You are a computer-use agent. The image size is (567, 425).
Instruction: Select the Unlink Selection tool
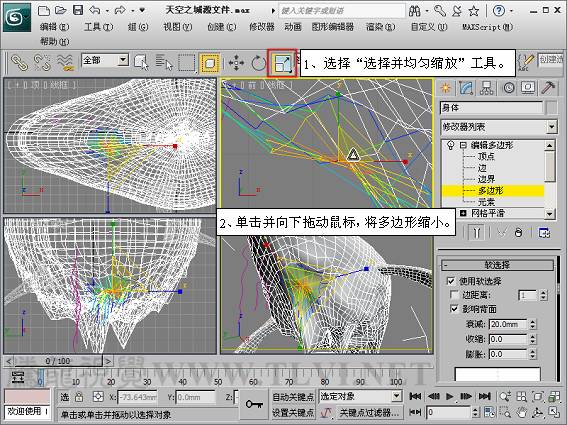point(42,62)
